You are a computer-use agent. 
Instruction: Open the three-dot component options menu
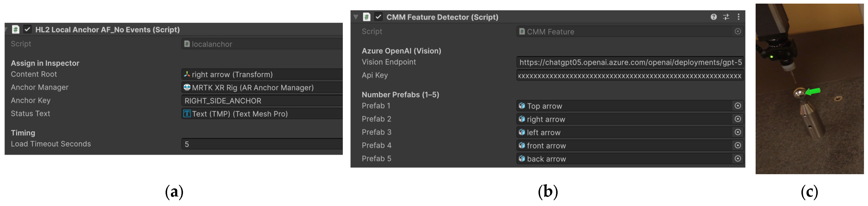click(x=738, y=17)
